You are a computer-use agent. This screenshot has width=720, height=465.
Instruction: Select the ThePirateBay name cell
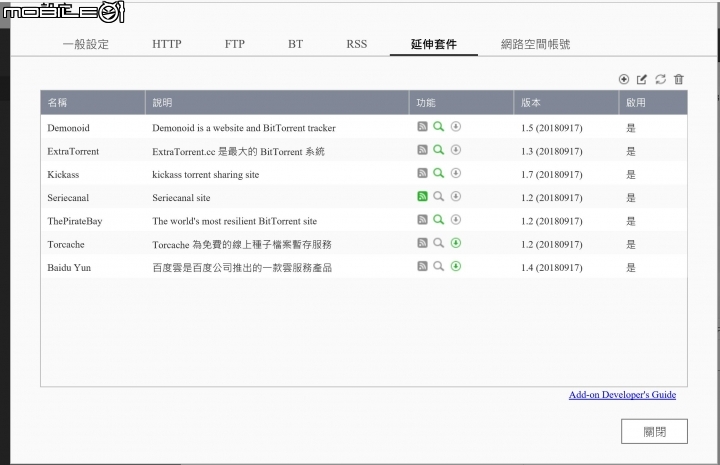[75, 222]
